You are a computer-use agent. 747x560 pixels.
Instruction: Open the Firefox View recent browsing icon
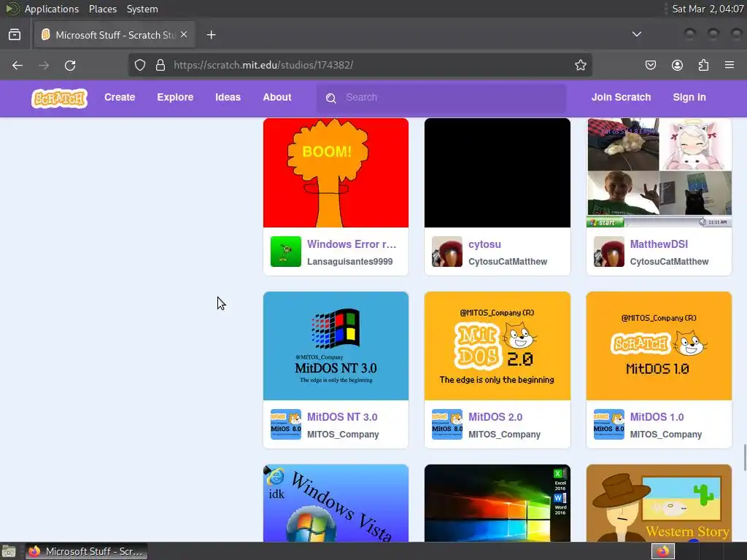click(x=15, y=35)
